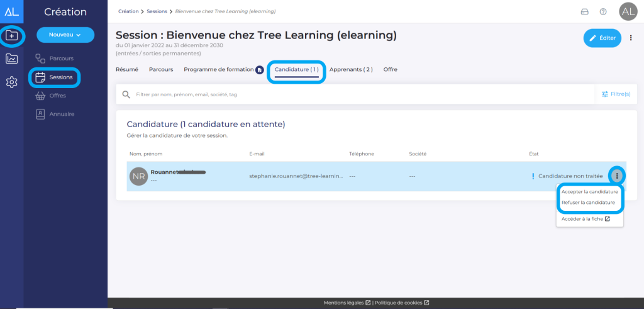The height and width of the screenshot is (309, 644).
Task: Open the settings gear in left rail
Action: 12,82
